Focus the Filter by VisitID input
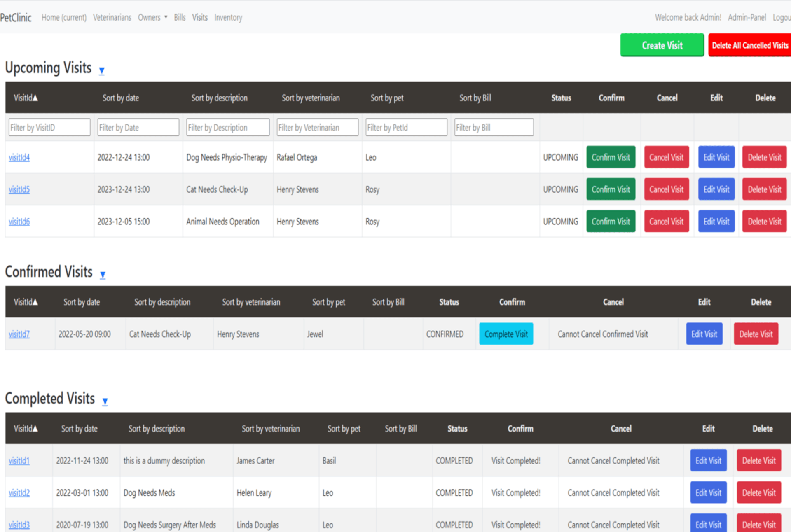The width and height of the screenshot is (791, 532). (49, 128)
